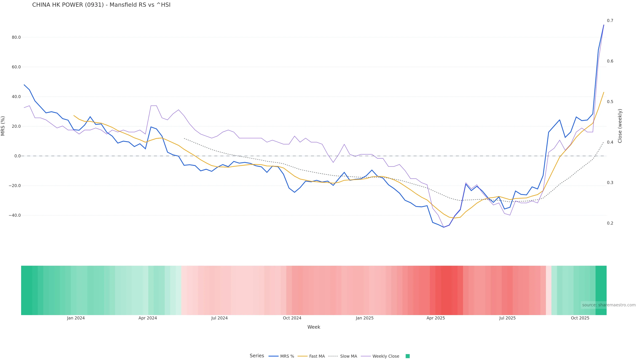
Task: Click the 80.0 tick on MRS axis
Action: [16, 38]
